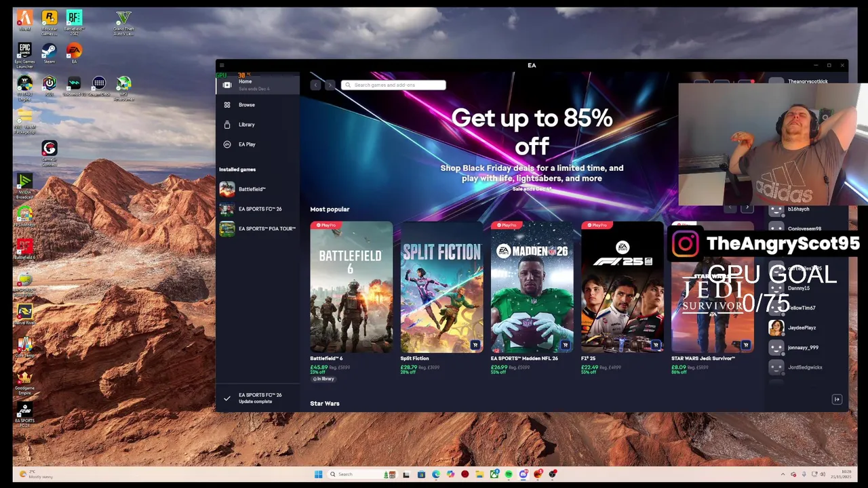Open the taskbar clock and date
Image resolution: width=868 pixels, height=488 pixels.
click(x=842, y=474)
